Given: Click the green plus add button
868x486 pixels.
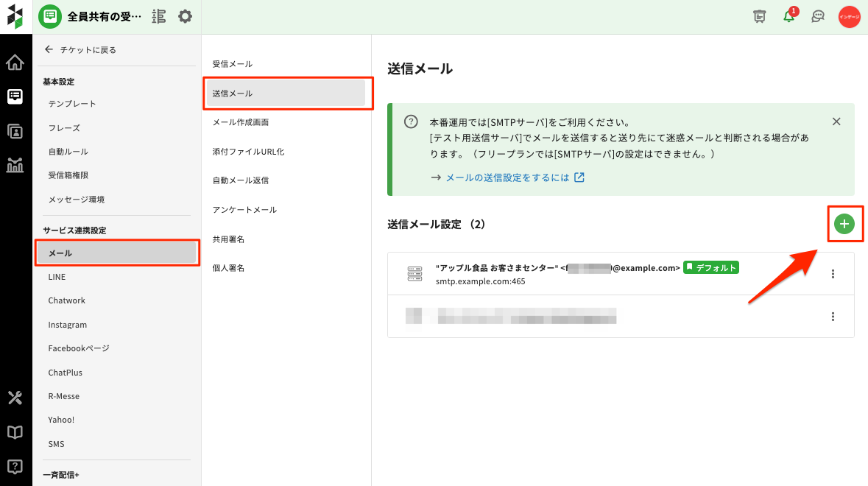Looking at the screenshot, I should click(x=844, y=224).
